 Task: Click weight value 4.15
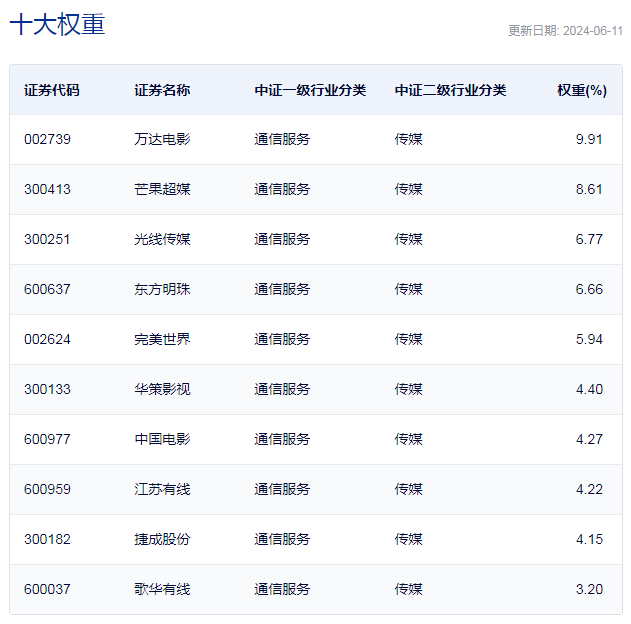pos(589,539)
